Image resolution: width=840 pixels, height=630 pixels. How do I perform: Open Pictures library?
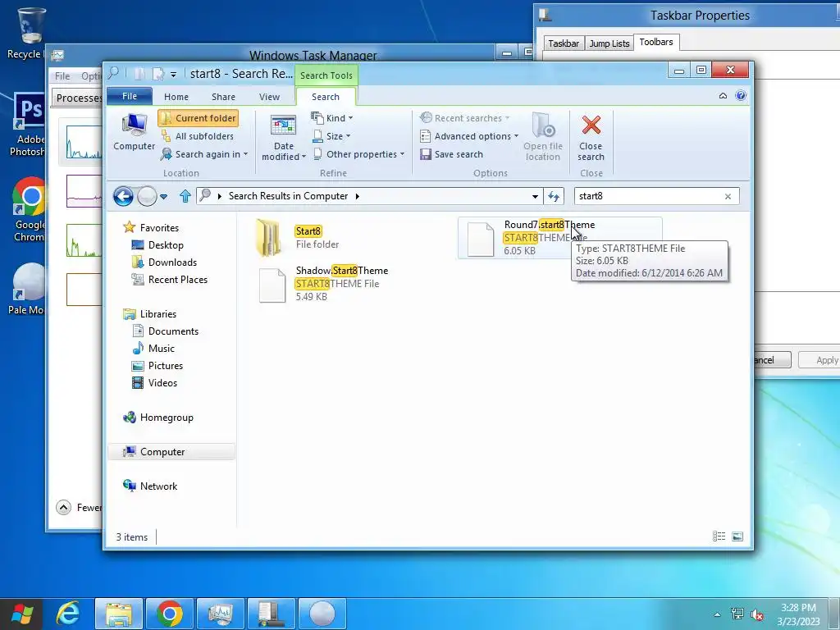click(165, 366)
